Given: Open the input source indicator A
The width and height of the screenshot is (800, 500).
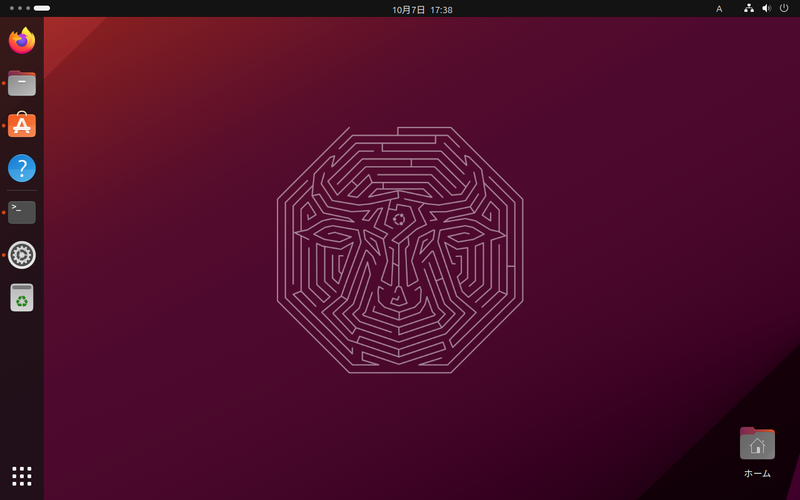Looking at the screenshot, I should tap(719, 9).
